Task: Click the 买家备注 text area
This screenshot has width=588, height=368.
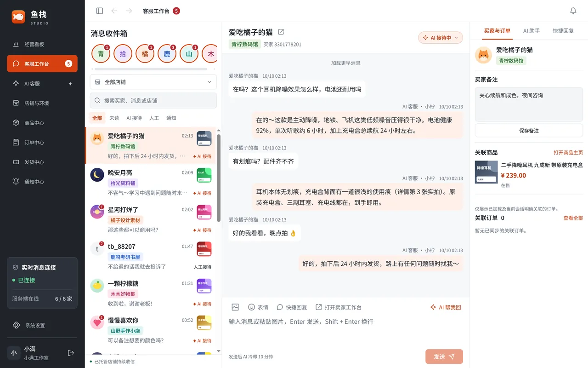Action: (x=529, y=104)
